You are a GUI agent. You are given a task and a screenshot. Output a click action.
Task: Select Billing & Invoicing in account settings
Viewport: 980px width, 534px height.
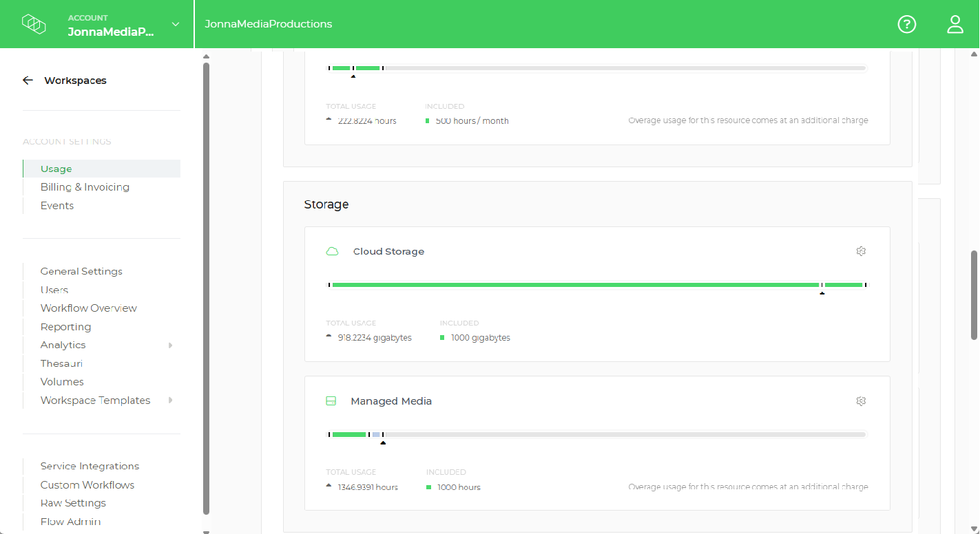point(85,186)
